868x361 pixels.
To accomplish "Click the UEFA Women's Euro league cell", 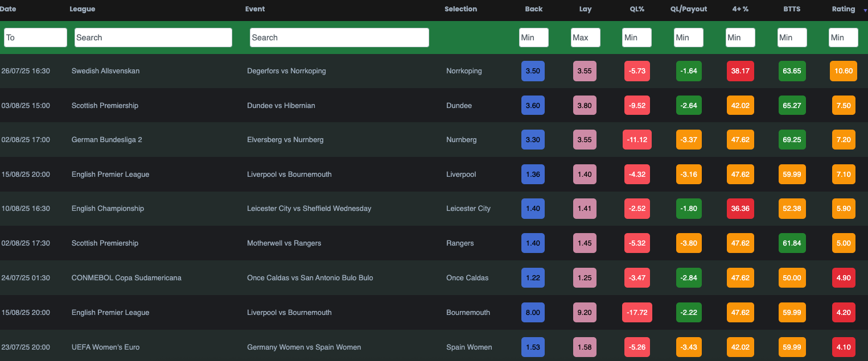I will click(x=105, y=347).
